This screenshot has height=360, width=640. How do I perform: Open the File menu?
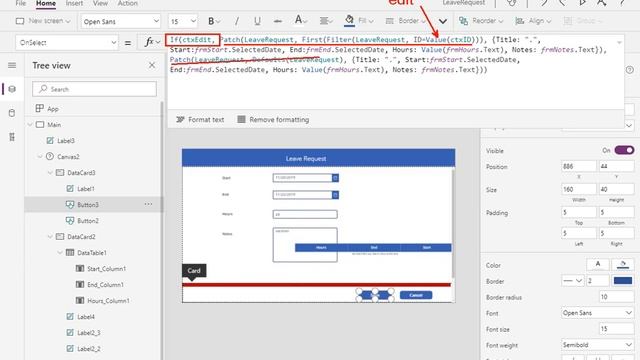pos(20,3)
